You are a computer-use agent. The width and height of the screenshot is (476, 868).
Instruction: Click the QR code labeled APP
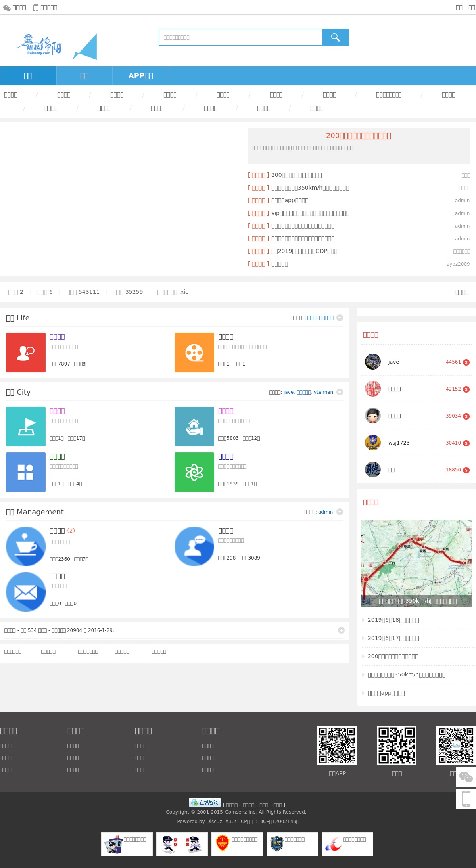[x=337, y=745]
